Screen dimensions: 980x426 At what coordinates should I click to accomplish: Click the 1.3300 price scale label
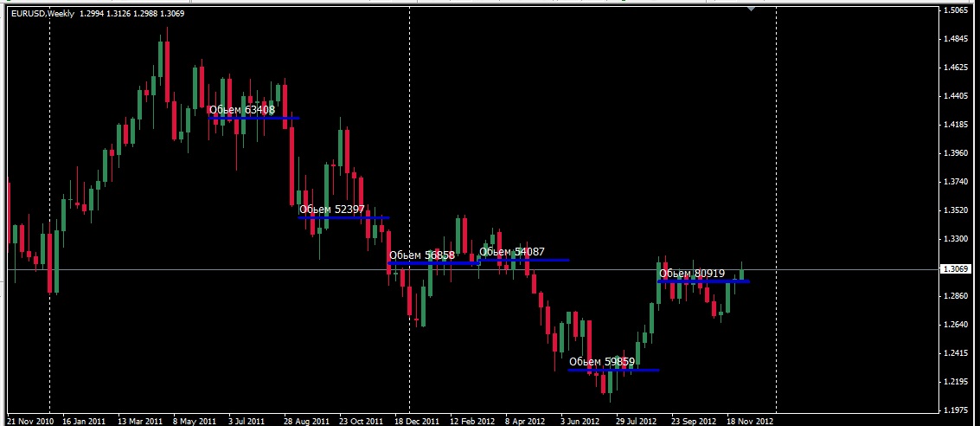pyautogui.click(x=958, y=239)
